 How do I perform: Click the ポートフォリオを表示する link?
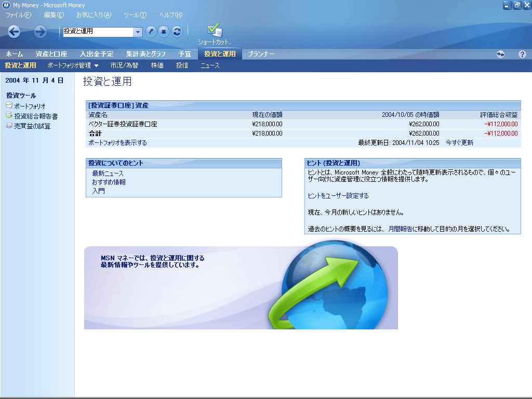(x=117, y=143)
